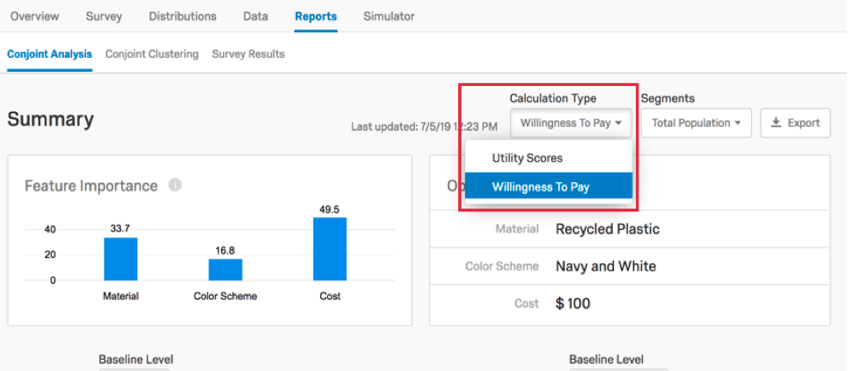The width and height of the screenshot is (850, 371).
Task: Choose Willingness To Pay menu option
Action: click(549, 187)
